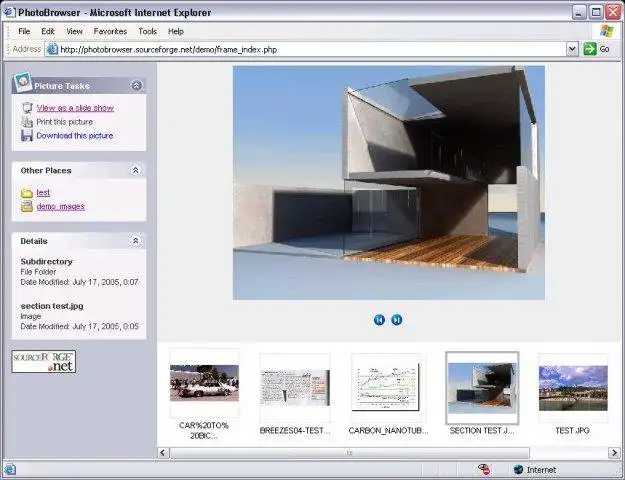The width and height of the screenshot is (625, 480).
Task: Open the Favorites menu
Action: click(110, 31)
